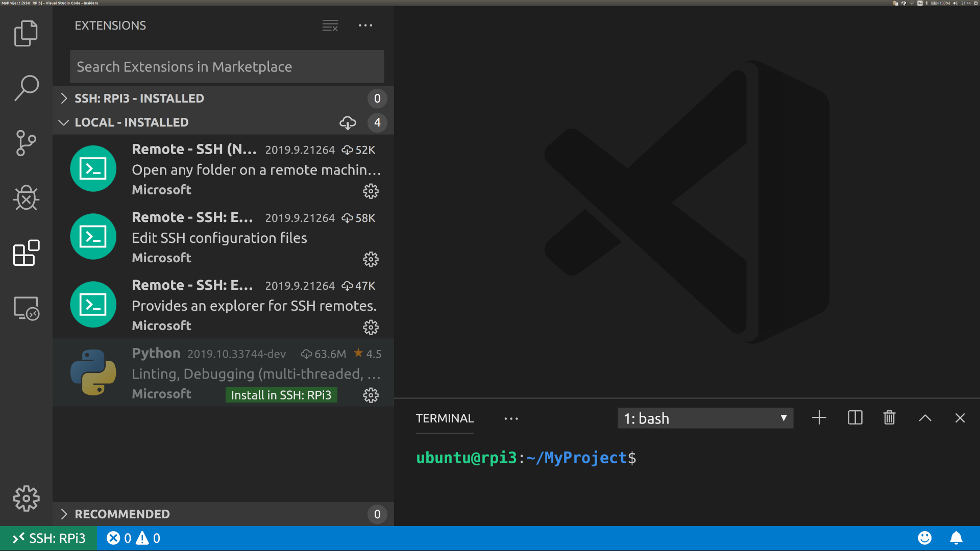Viewport: 980px width, 551px height.
Task: Open the battery indicator showing 100%
Action: (941, 3)
